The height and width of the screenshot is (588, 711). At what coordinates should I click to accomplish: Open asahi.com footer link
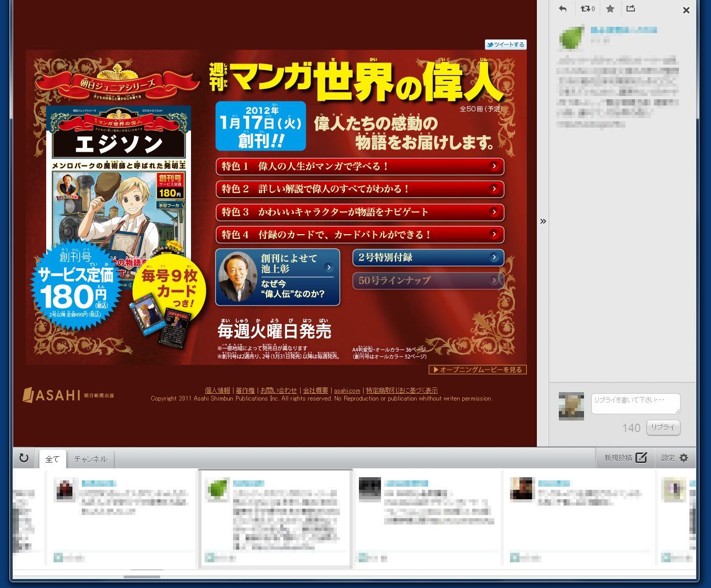click(347, 391)
